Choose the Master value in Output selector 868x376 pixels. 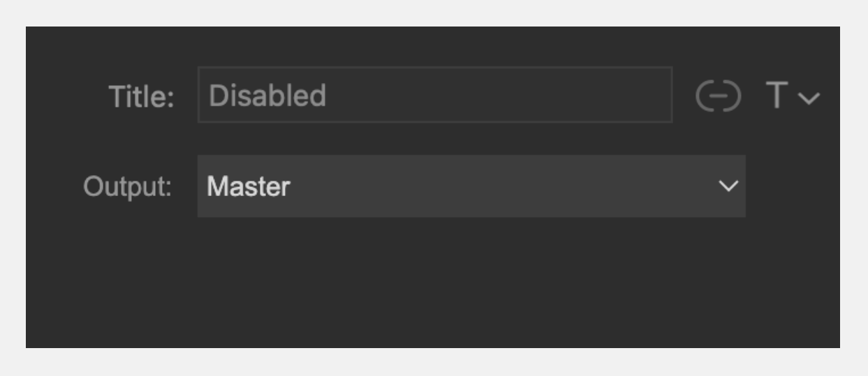(x=248, y=186)
